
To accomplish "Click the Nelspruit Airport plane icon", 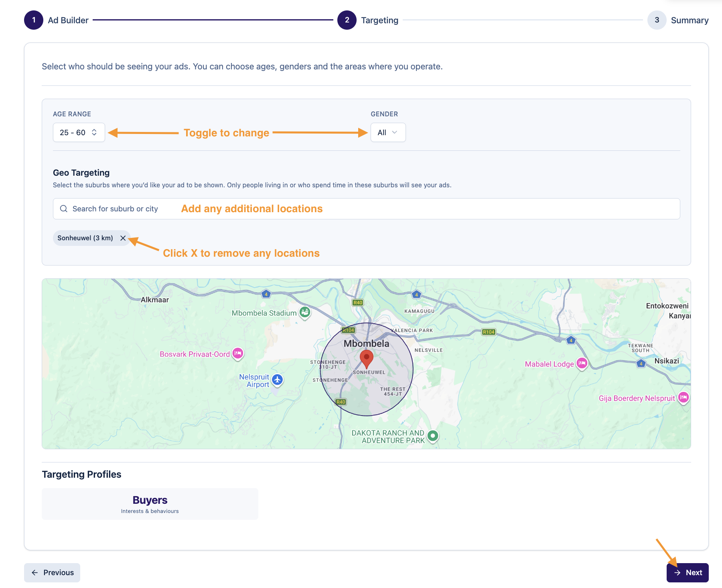I will click(x=277, y=379).
